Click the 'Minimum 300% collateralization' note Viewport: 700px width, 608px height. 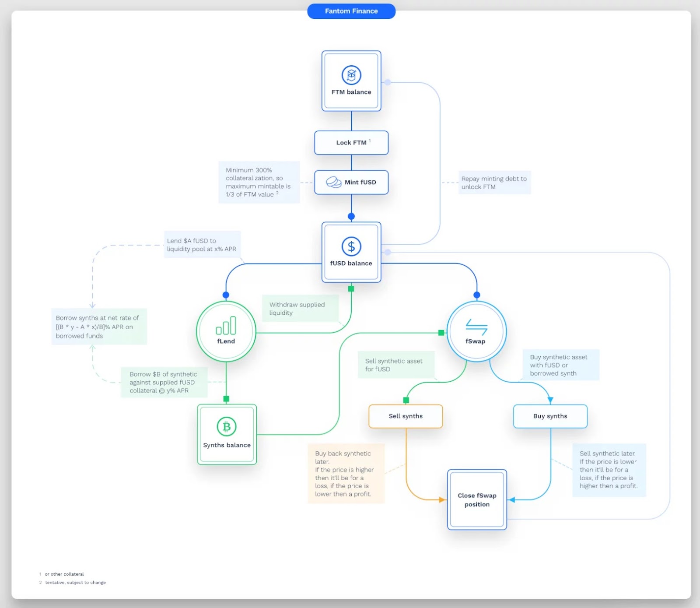(259, 182)
